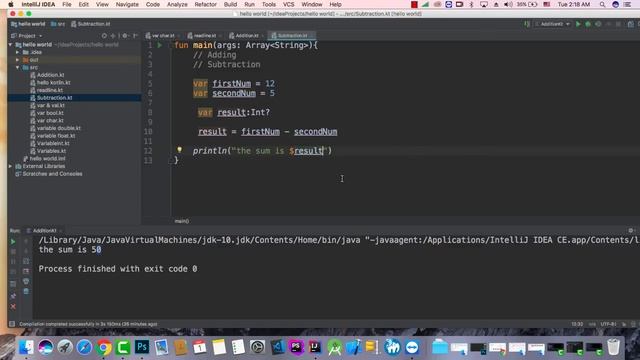640x360 pixels.
Task: Open Android Studio from the Dock
Action: click(x=334, y=347)
